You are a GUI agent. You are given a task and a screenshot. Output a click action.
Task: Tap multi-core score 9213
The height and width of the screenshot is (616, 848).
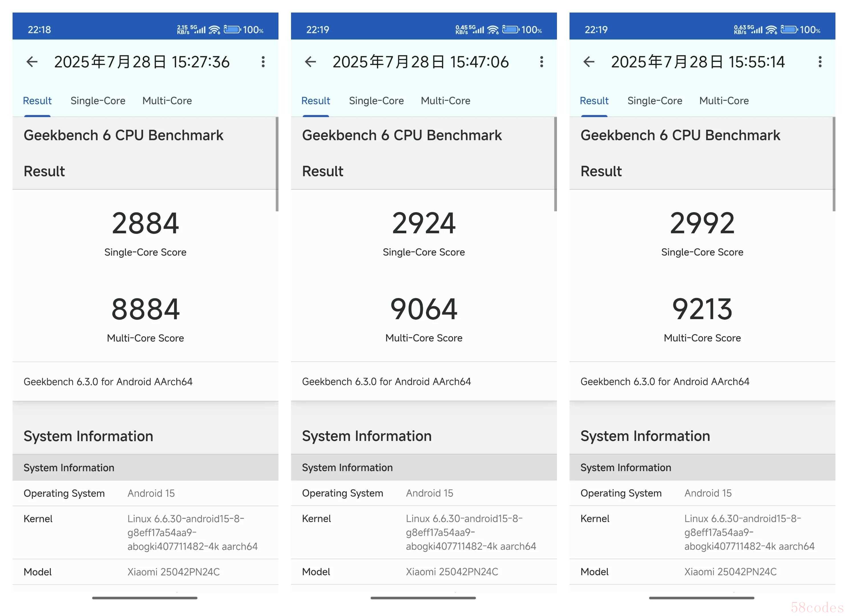pos(702,309)
